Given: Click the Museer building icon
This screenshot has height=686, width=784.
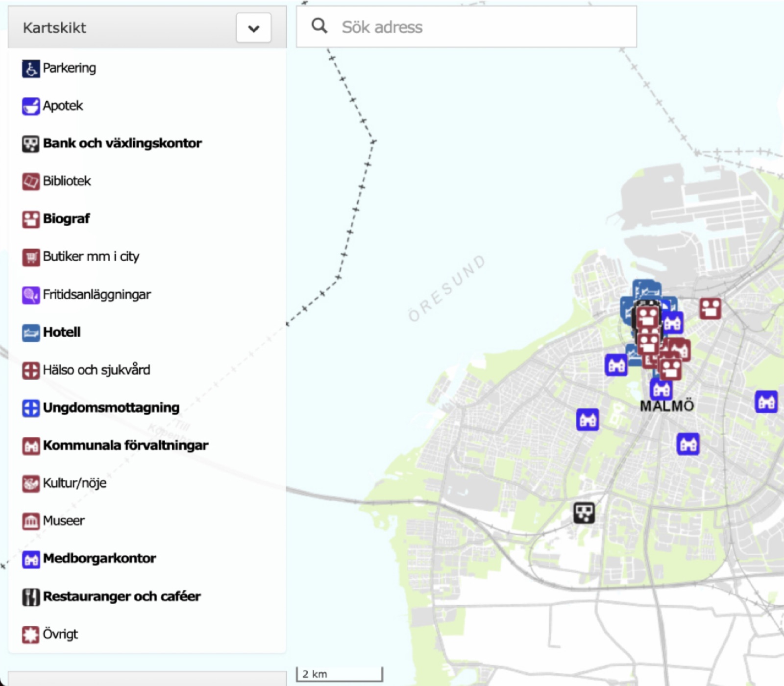Looking at the screenshot, I should tap(30, 521).
